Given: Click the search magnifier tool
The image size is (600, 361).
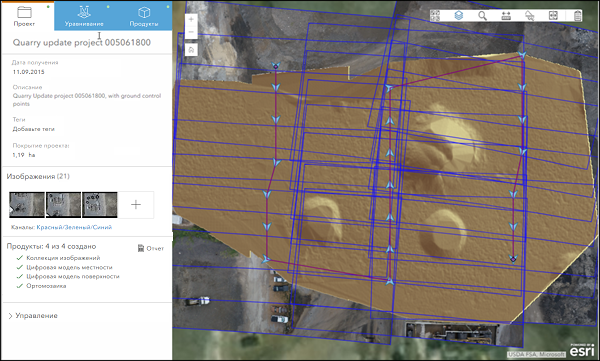Looking at the screenshot, I should click(482, 15).
